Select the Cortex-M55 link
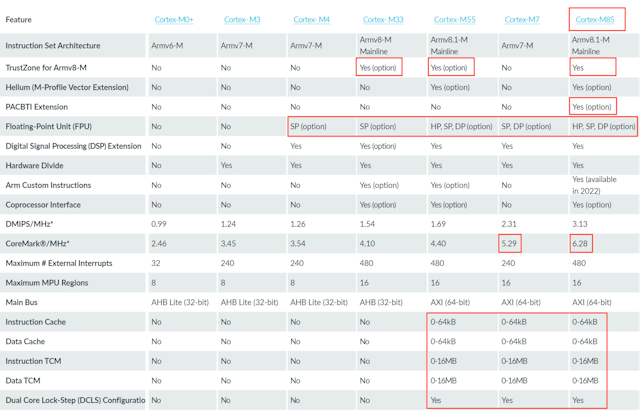Viewport: 640px width, 410px height. (454, 19)
